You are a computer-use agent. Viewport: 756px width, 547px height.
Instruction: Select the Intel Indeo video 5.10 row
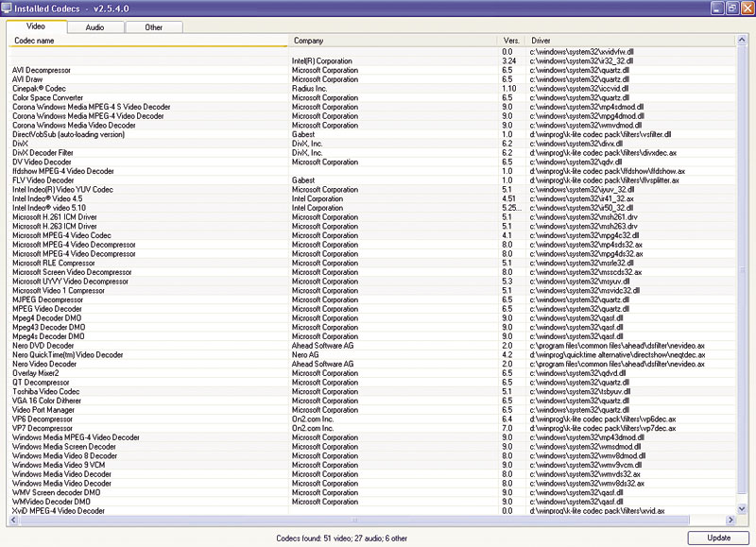(372, 207)
